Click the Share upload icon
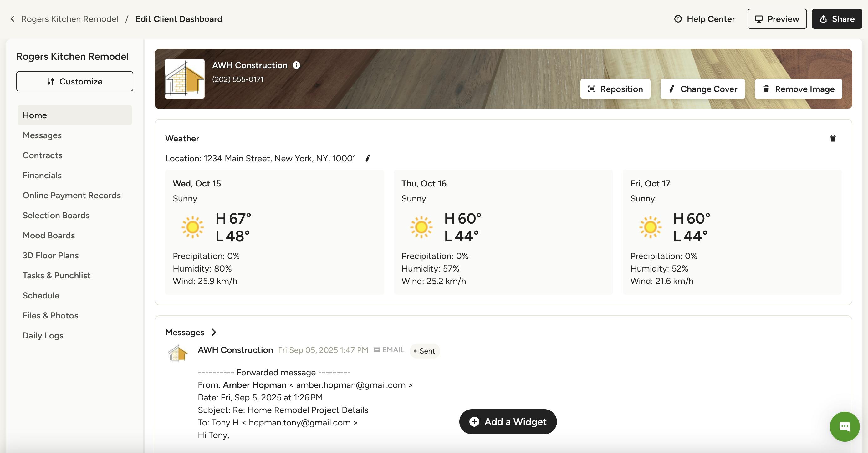The height and width of the screenshot is (453, 868). click(x=823, y=19)
